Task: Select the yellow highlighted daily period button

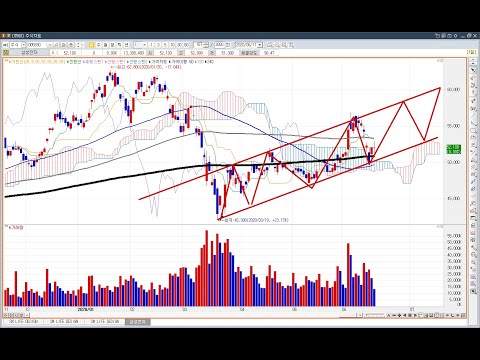Action: click(x=91, y=45)
